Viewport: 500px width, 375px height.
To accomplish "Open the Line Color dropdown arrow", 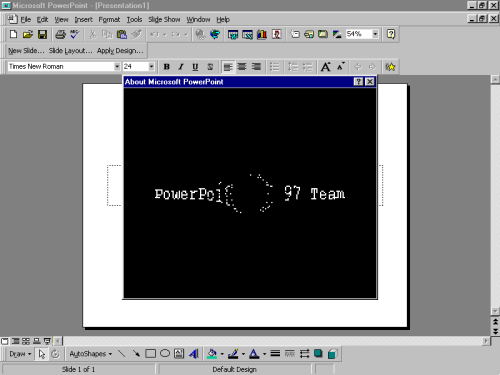I will [x=243, y=354].
